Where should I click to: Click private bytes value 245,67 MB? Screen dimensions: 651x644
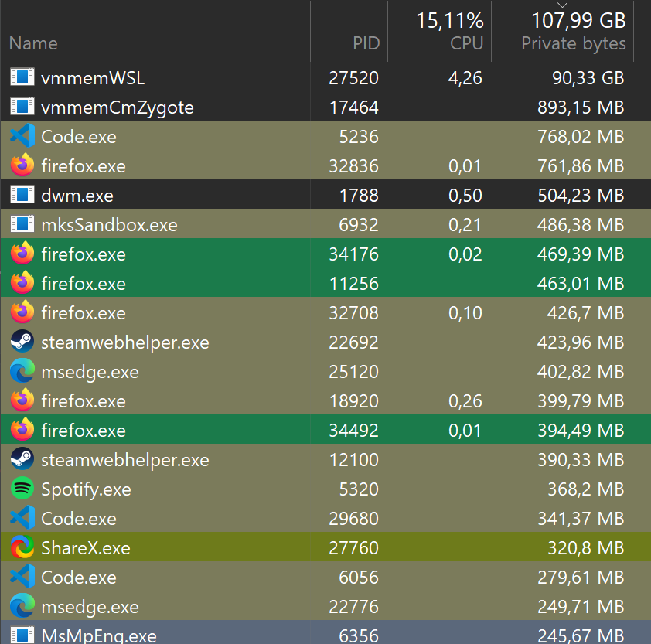click(581, 635)
